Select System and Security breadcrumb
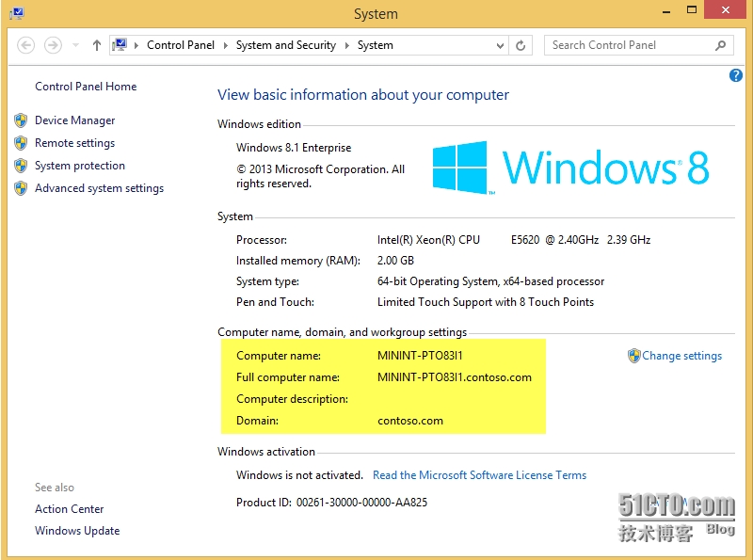 click(x=286, y=45)
